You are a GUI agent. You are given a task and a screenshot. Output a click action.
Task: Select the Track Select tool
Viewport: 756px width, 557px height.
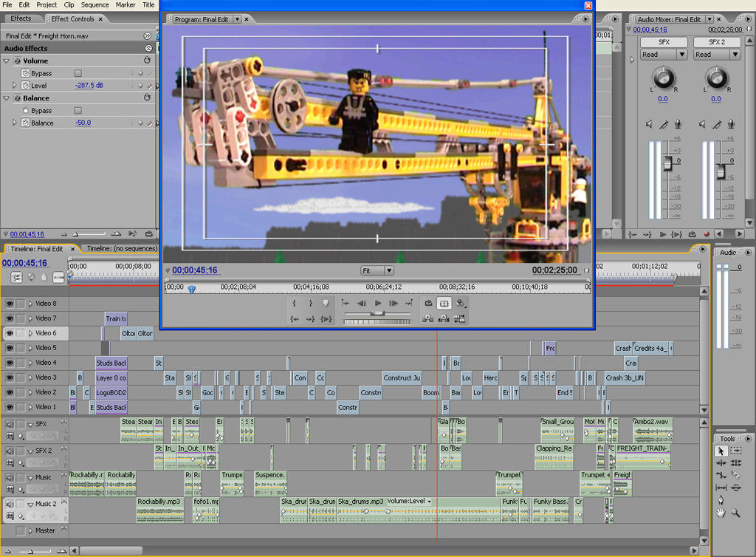(x=736, y=451)
